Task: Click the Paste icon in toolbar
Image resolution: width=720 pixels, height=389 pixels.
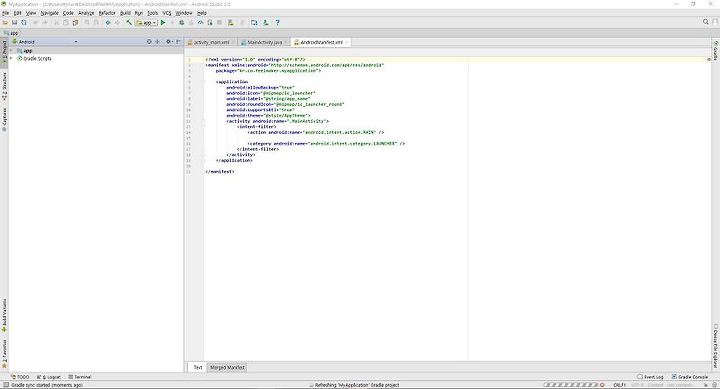Action: click(x=75, y=22)
